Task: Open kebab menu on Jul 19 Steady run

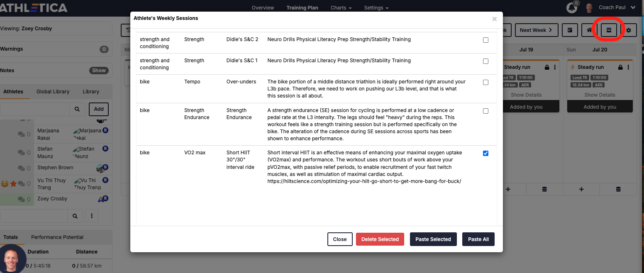Action: [x=555, y=67]
